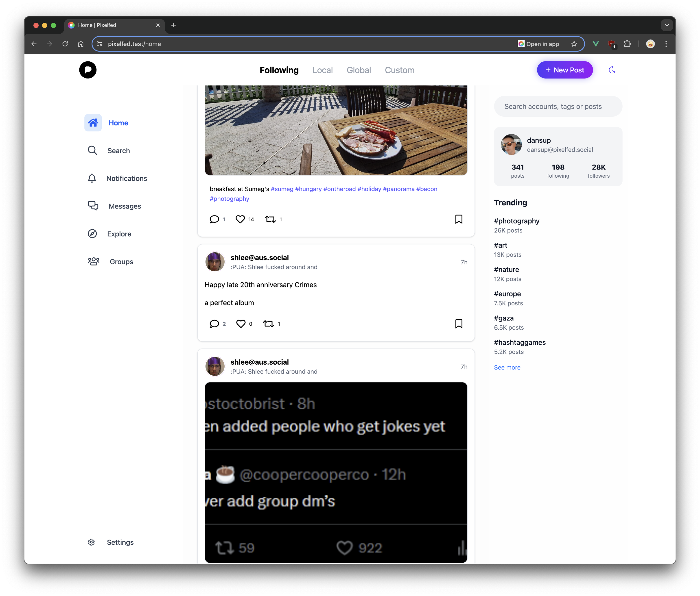Viewport: 700px width, 596px height.
Task: Like the breakfast at Sumeg's post
Action: tap(240, 219)
